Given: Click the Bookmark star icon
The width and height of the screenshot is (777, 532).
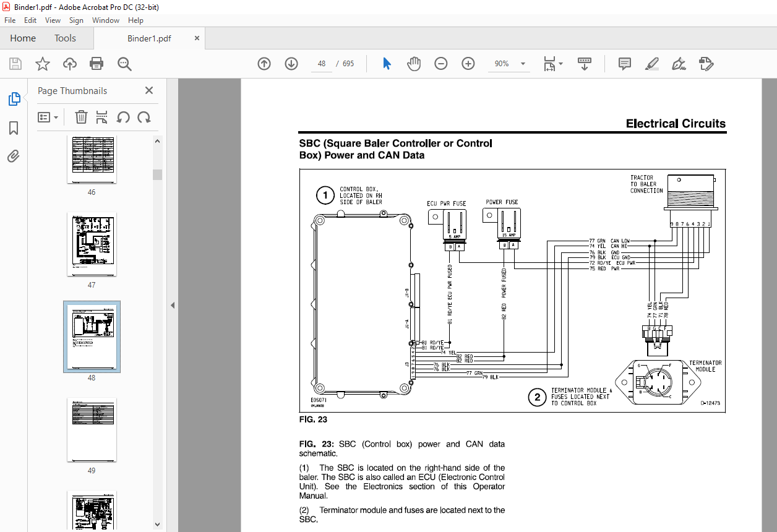Looking at the screenshot, I should coord(43,64).
